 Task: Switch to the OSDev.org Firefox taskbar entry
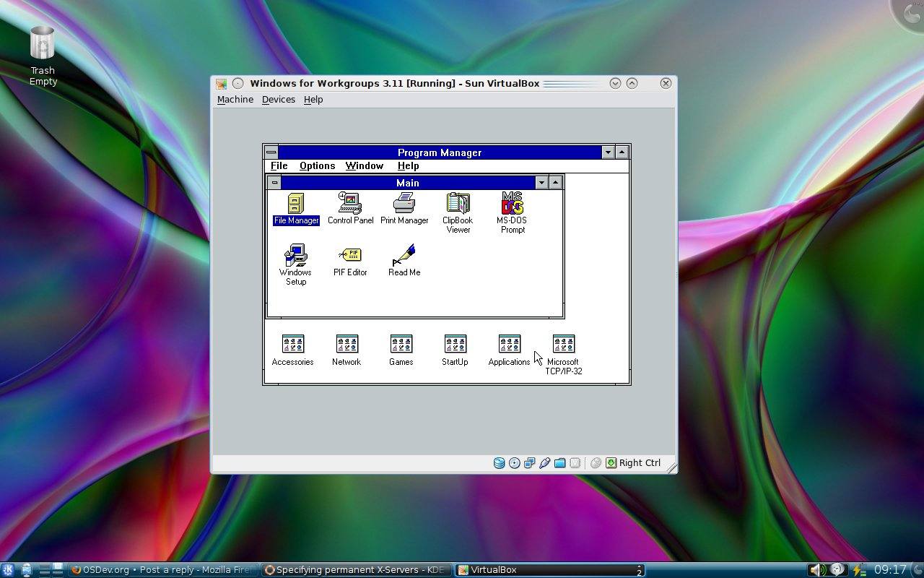click(163, 570)
